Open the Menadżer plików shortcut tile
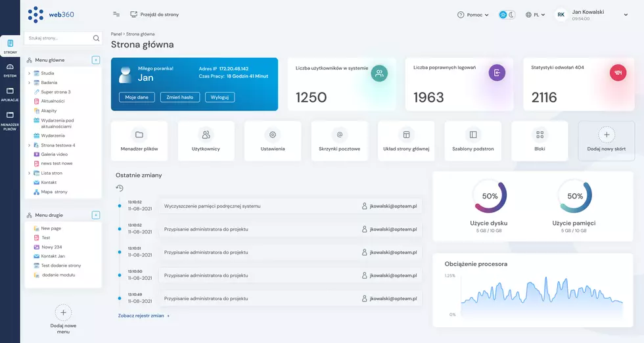This screenshot has height=343, width=644. click(139, 141)
